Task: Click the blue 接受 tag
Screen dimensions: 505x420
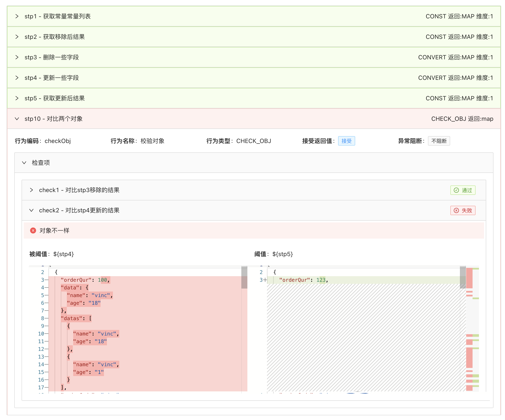Action: point(346,141)
